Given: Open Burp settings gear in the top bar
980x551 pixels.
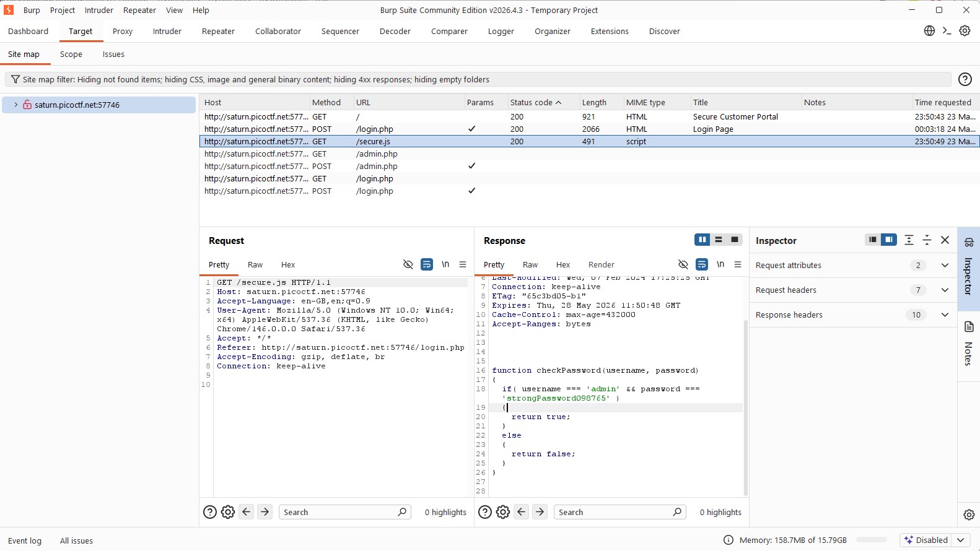Looking at the screenshot, I should click(x=965, y=31).
